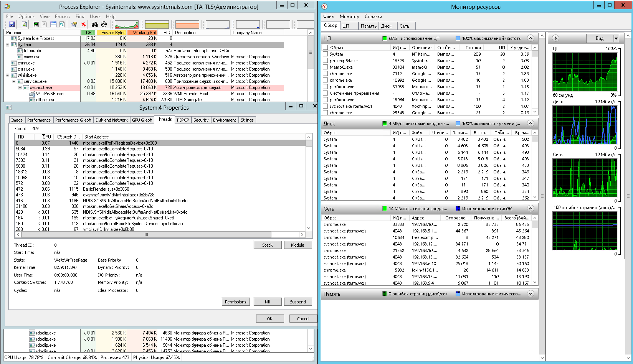Open the Properties toolbar icon
Image resolution: width=633 pixels, height=364 pixels.
[x=74, y=25]
